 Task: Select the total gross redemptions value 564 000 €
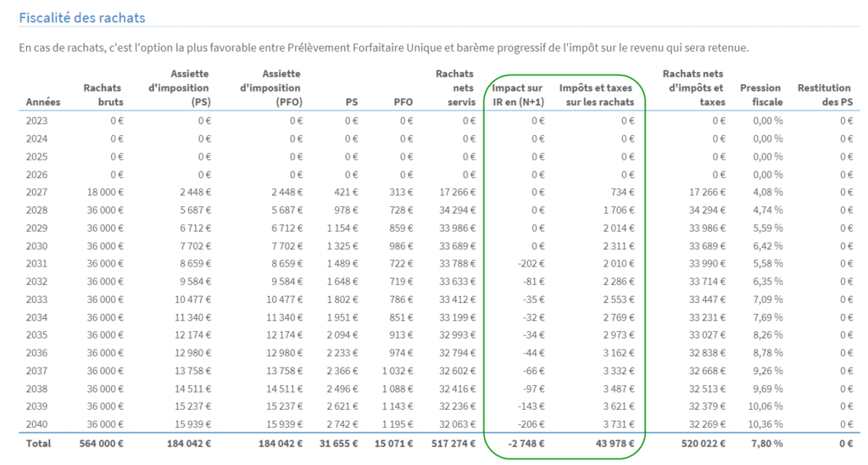click(x=100, y=443)
